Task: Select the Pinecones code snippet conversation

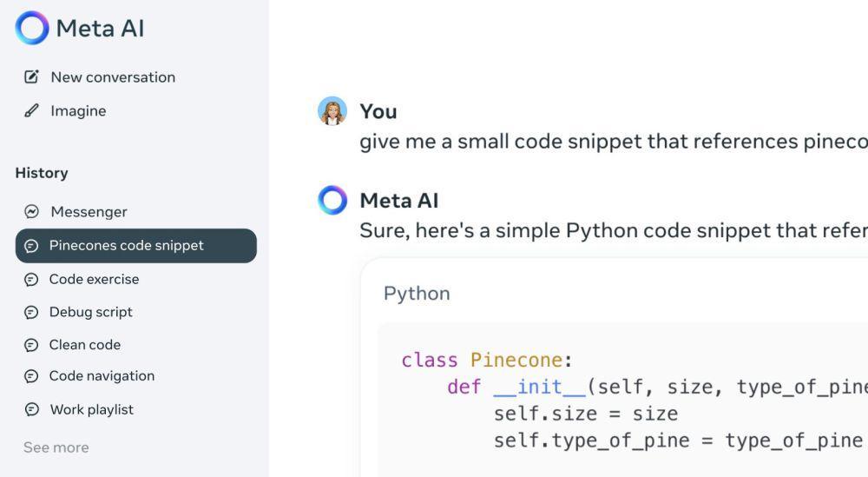Action: 135,245
